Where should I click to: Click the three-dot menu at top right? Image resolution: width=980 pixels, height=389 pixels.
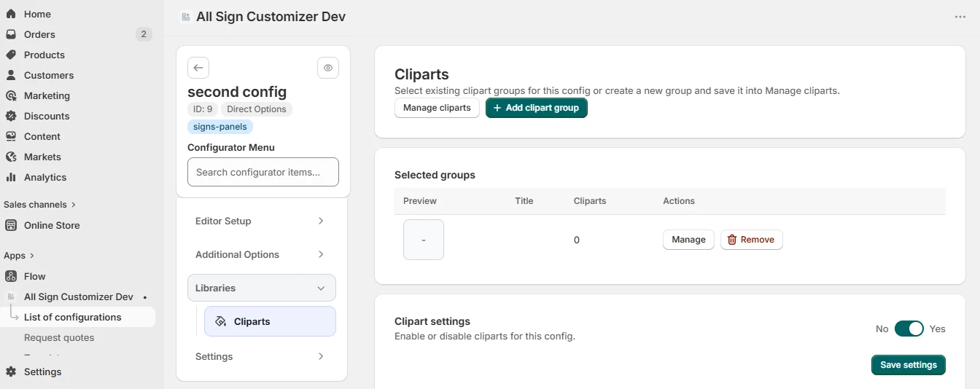click(x=960, y=17)
